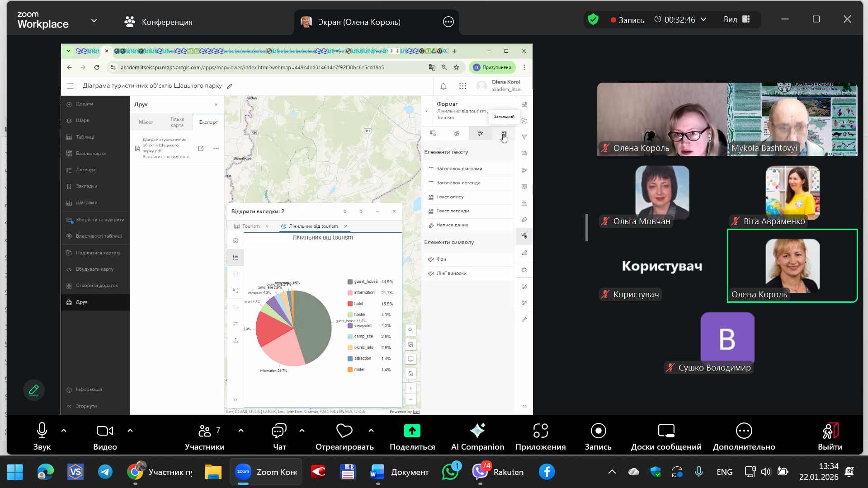Open Telegram from the taskbar

point(105,472)
